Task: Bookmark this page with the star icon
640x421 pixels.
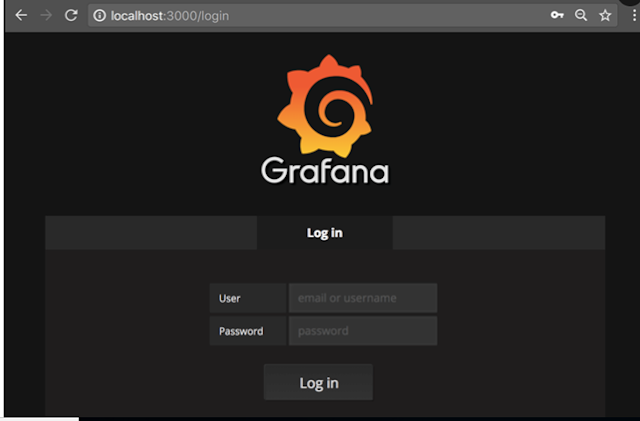Action: point(605,16)
